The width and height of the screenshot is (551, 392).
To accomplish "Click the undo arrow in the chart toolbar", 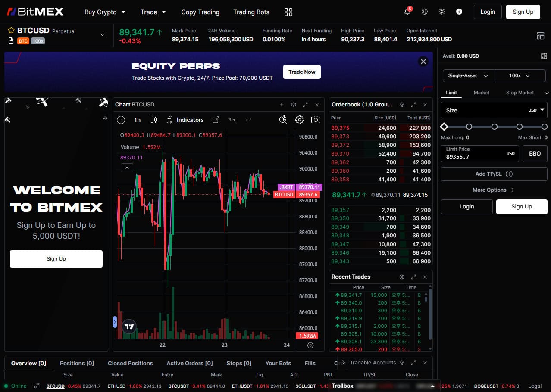I will point(232,120).
